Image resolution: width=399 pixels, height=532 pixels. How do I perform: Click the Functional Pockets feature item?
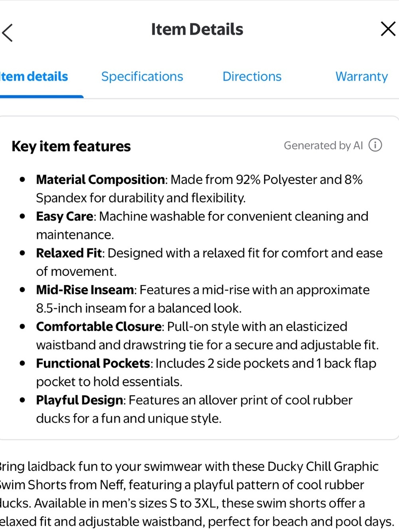point(206,372)
